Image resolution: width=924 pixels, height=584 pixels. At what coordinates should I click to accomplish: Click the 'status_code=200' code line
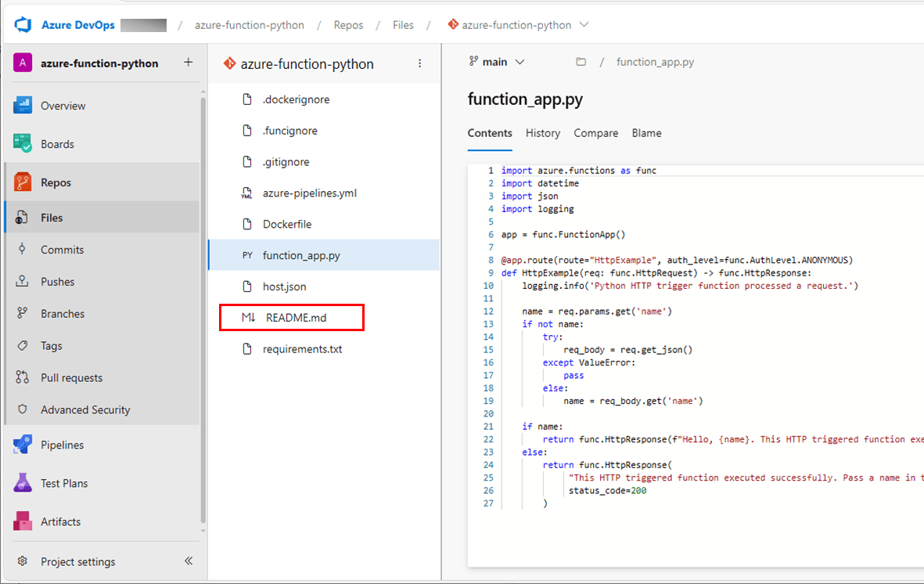click(608, 491)
